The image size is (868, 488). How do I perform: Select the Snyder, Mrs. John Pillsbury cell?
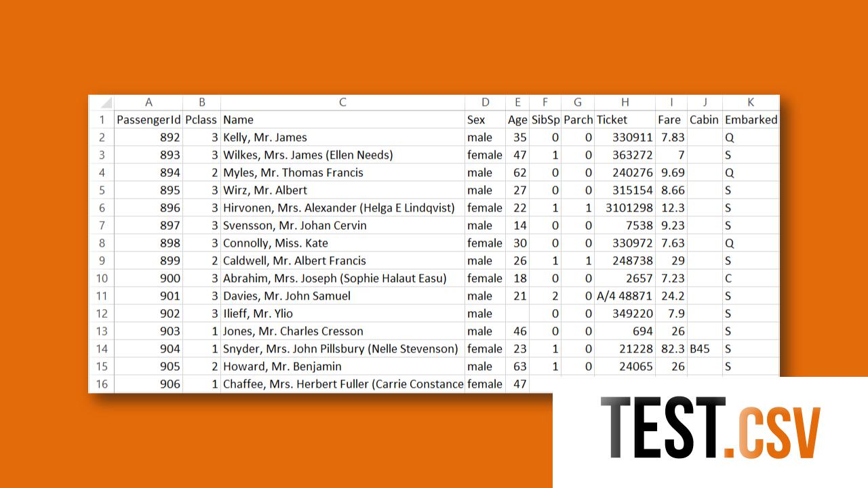click(x=342, y=348)
